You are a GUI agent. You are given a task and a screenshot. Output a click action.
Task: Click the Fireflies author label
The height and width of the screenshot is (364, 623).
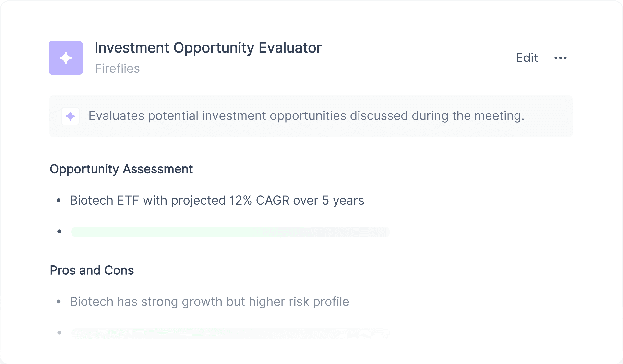tap(117, 68)
